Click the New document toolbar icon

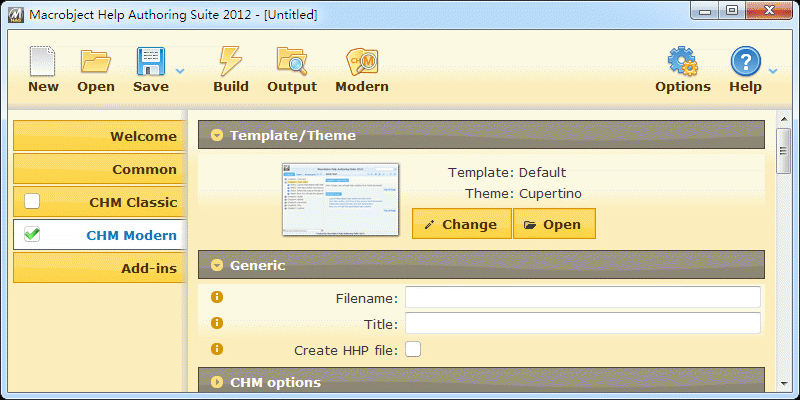(x=43, y=61)
